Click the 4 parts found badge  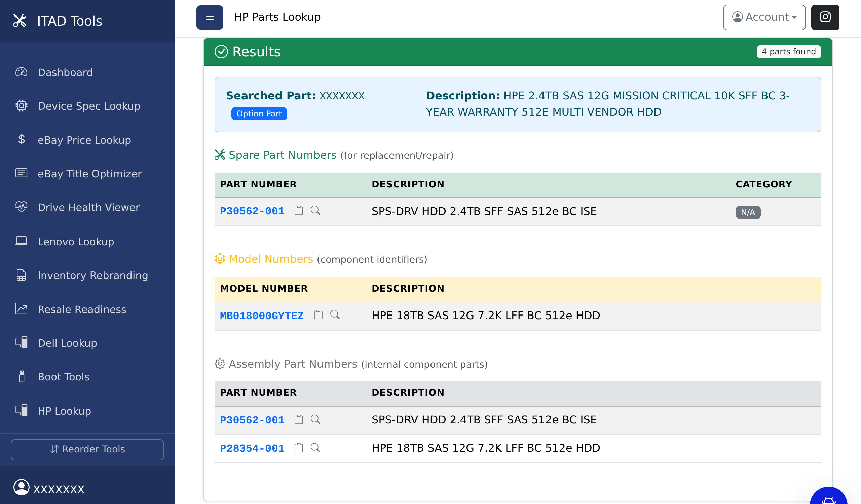789,52
